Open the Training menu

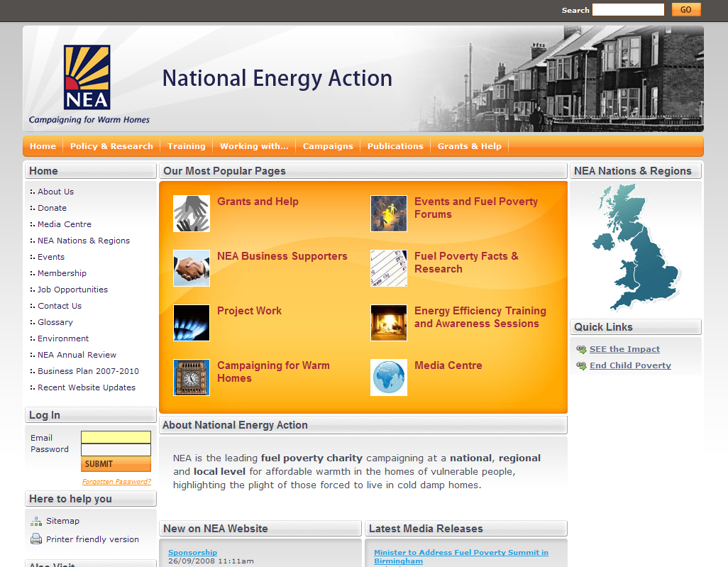[x=186, y=146]
